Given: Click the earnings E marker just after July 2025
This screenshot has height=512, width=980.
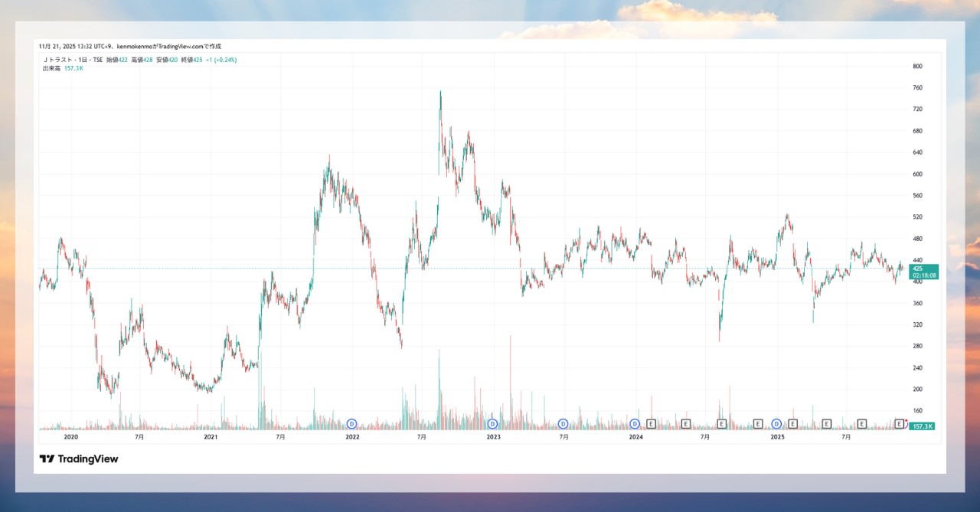Looking at the screenshot, I should 861,423.
